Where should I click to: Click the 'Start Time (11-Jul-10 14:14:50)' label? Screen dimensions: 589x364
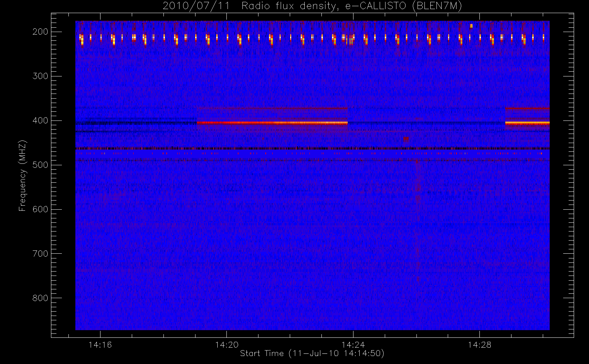coord(312,353)
